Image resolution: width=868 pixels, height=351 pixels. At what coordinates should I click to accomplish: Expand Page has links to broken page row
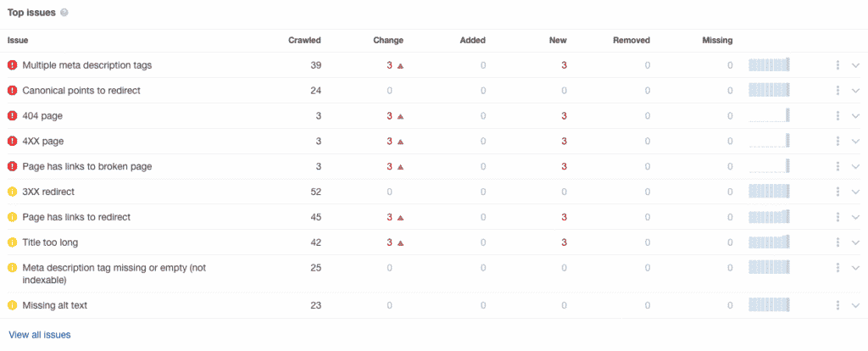(x=856, y=167)
